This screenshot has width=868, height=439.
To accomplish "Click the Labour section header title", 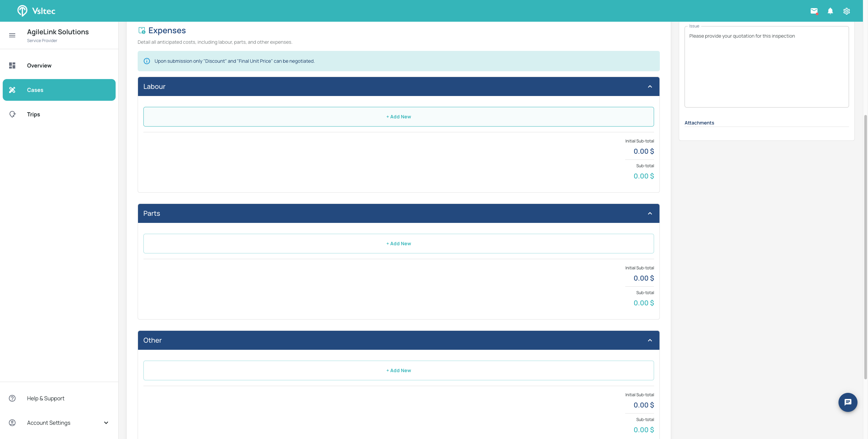I will pos(154,87).
